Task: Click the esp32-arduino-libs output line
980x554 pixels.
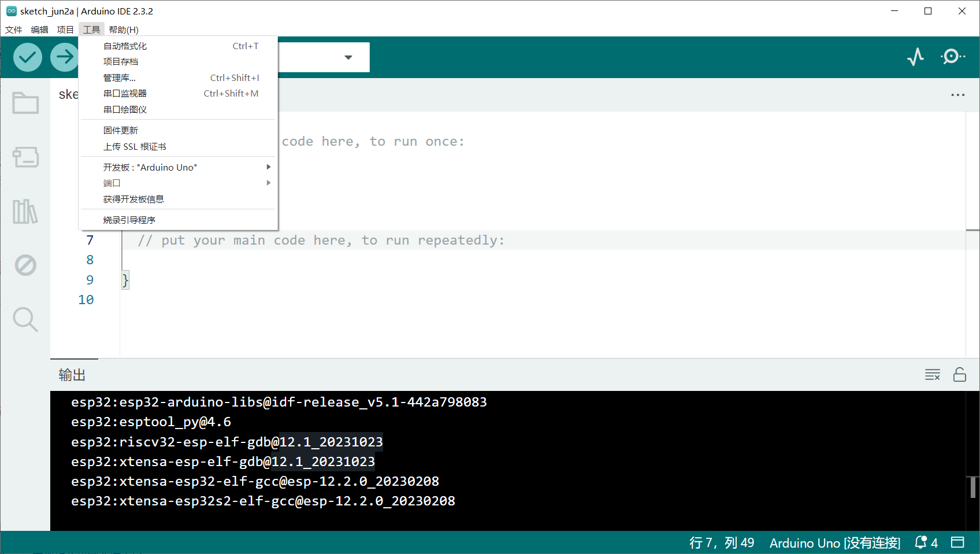Action: tap(279, 402)
